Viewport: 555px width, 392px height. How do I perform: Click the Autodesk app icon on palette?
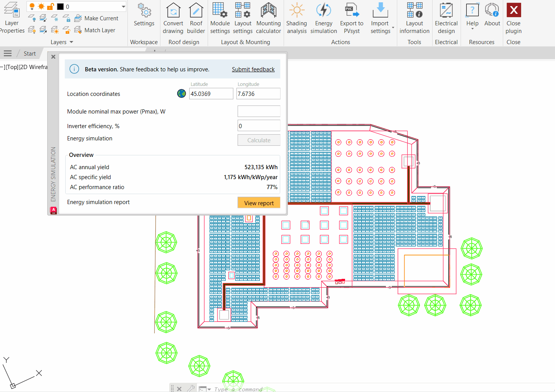point(53,210)
